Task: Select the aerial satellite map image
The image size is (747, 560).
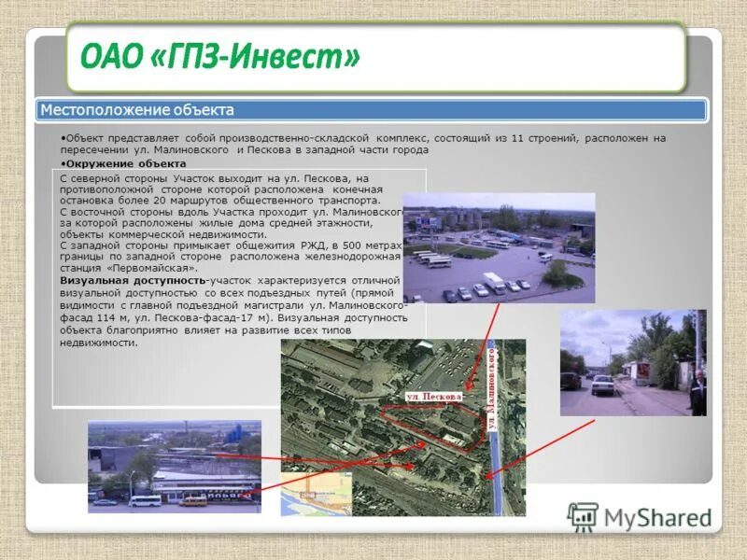Action: (403, 427)
